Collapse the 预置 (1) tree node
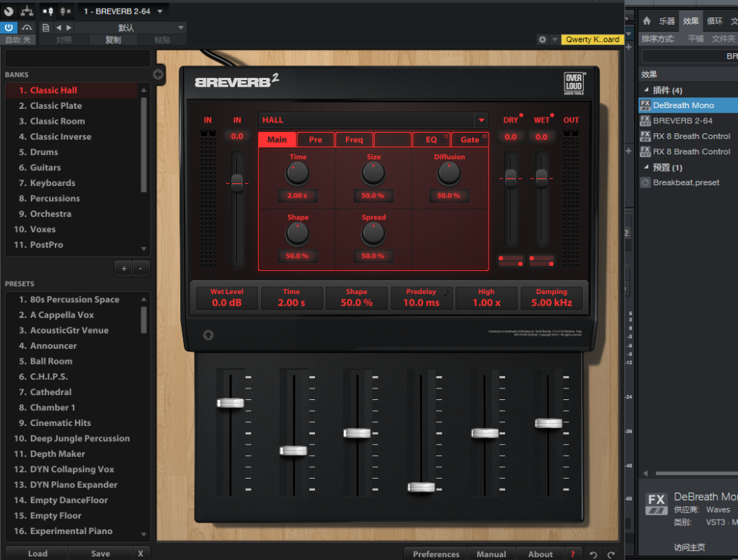This screenshot has width=738, height=560. coord(646,166)
